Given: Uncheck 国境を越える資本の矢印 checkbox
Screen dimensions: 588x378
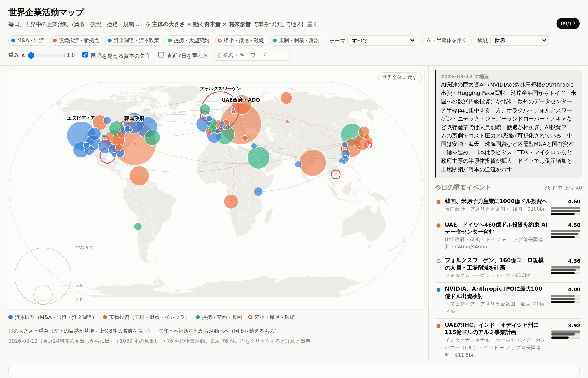Looking at the screenshot, I should pos(85,55).
